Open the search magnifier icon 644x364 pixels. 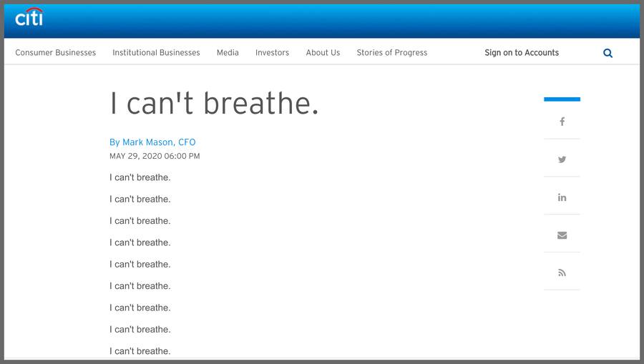tap(608, 53)
